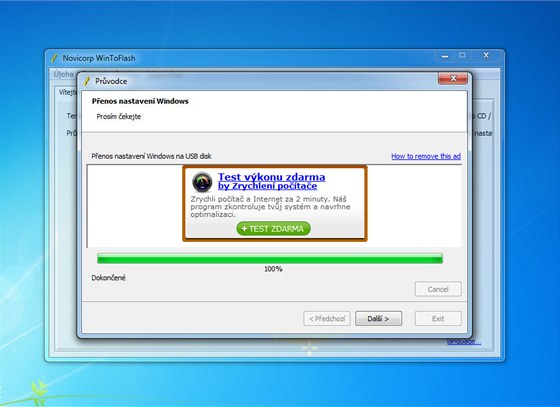The width and height of the screenshot is (560, 407).
Task: Open the Úloha menu in WinToFlash
Action: 63,74
